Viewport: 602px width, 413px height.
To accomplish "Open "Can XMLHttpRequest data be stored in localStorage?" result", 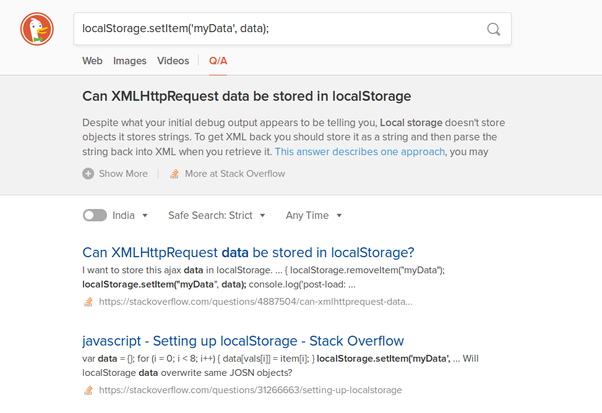I will pos(248,252).
